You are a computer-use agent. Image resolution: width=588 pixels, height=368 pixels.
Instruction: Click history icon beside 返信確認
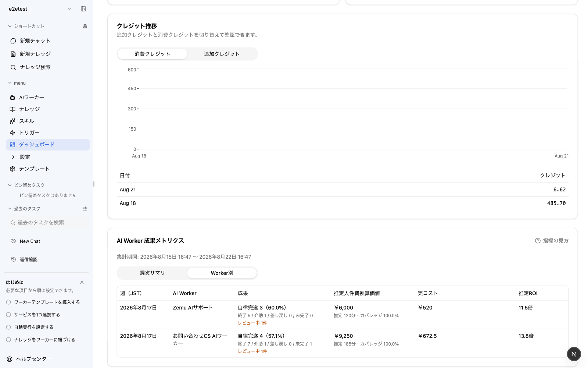click(x=14, y=259)
